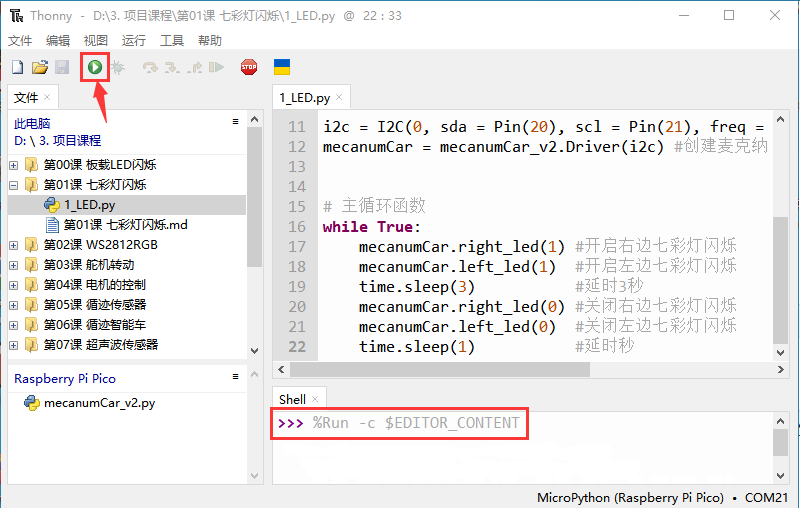
Task: Open the 文件 menu
Action: [x=20, y=40]
